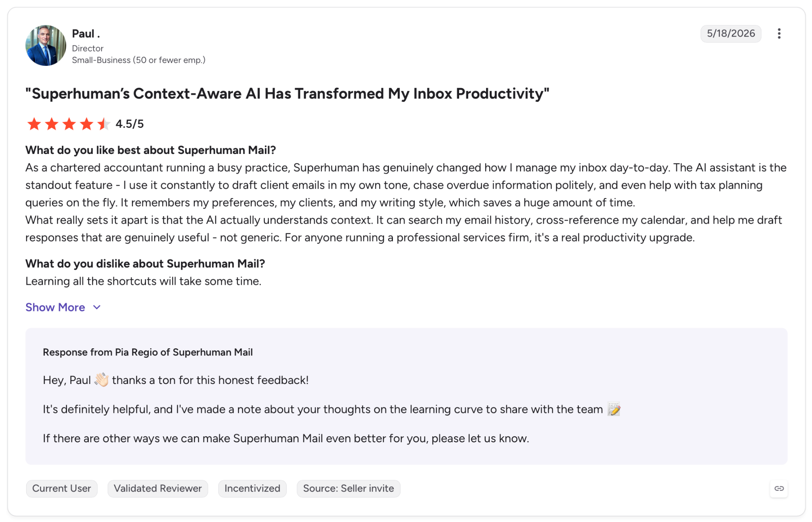Open the three-dot options menu
The height and width of the screenshot is (522, 812).
[x=779, y=34]
